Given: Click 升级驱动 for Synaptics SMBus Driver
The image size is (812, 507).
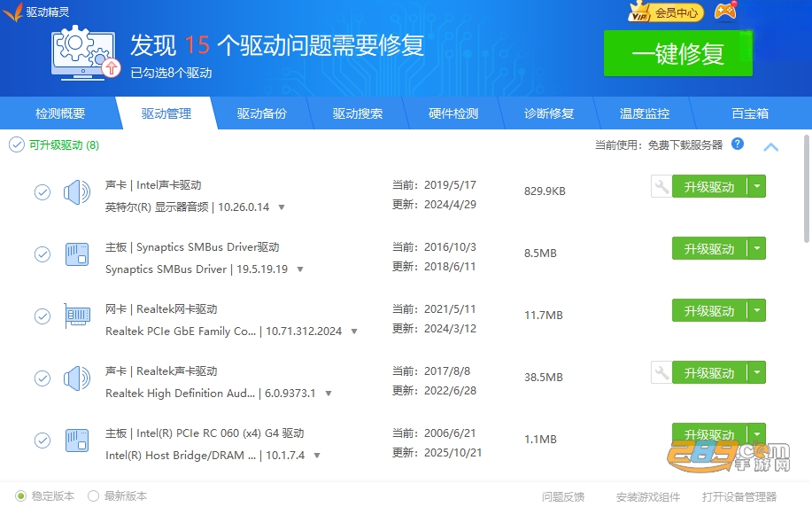Looking at the screenshot, I should pos(709,249).
